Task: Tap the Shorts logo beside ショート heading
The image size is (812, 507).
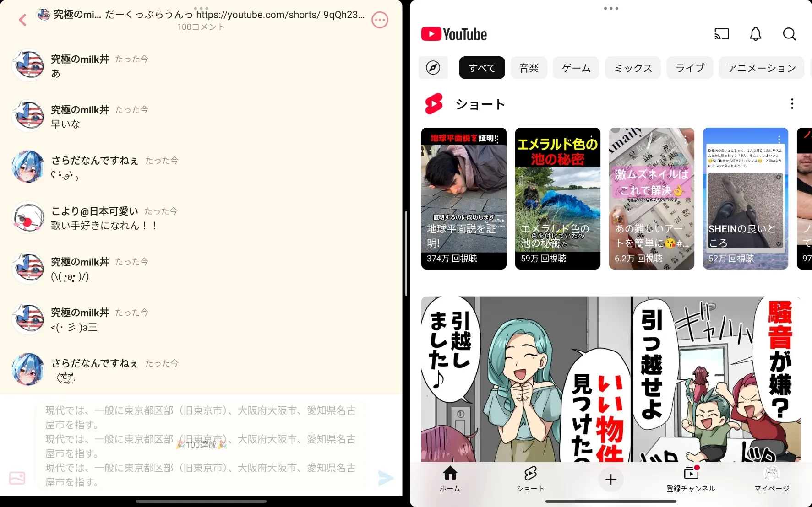Action: coord(434,104)
